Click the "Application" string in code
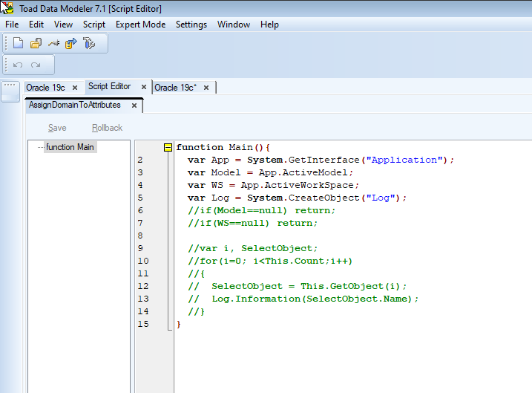Screen dimensions: 532x393 [x=404, y=160]
